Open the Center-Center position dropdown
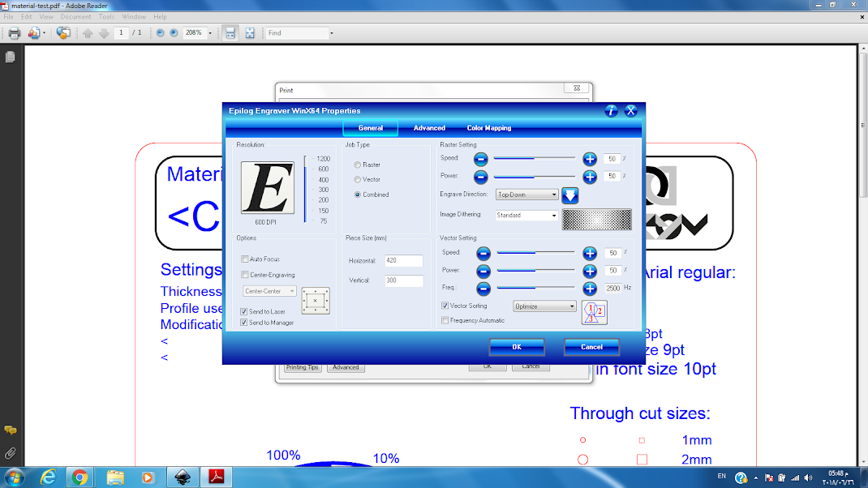Viewport: 868px width, 488px height. 269,291
